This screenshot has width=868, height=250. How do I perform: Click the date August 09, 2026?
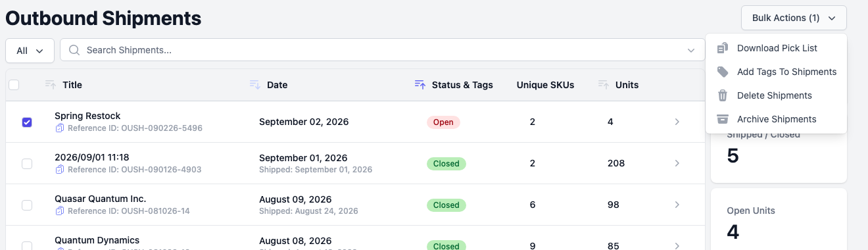(x=295, y=199)
